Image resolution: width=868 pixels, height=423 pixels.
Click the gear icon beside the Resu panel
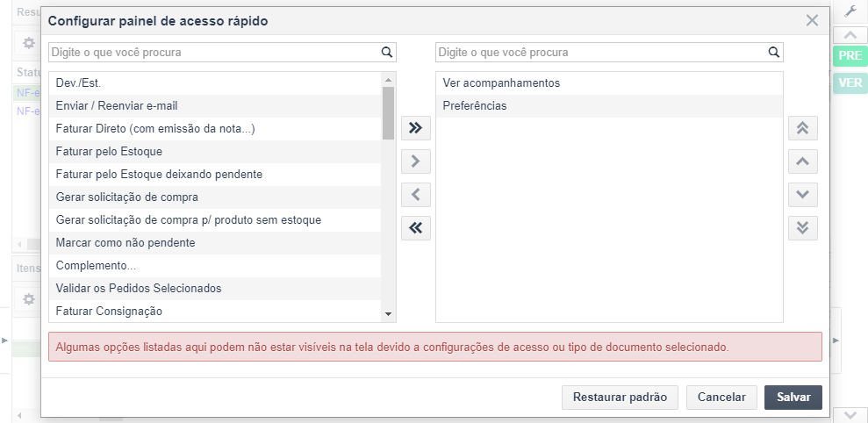coord(29,43)
